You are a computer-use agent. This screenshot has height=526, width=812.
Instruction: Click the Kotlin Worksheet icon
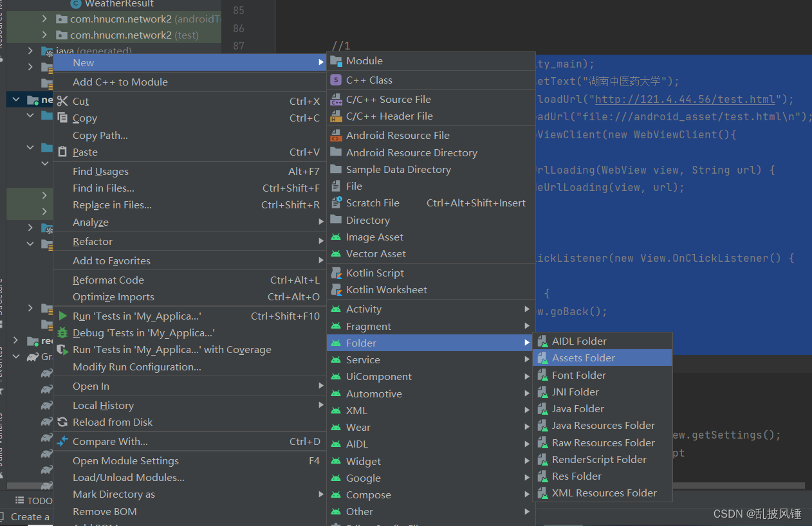tap(336, 290)
